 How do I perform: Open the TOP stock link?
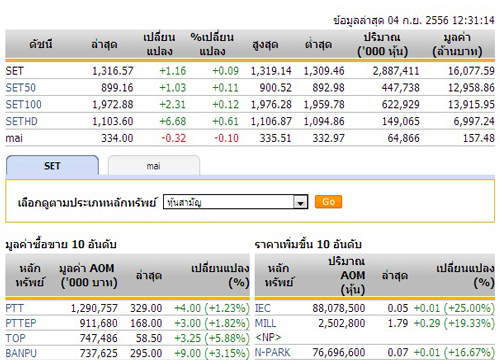tap(15, 338)
